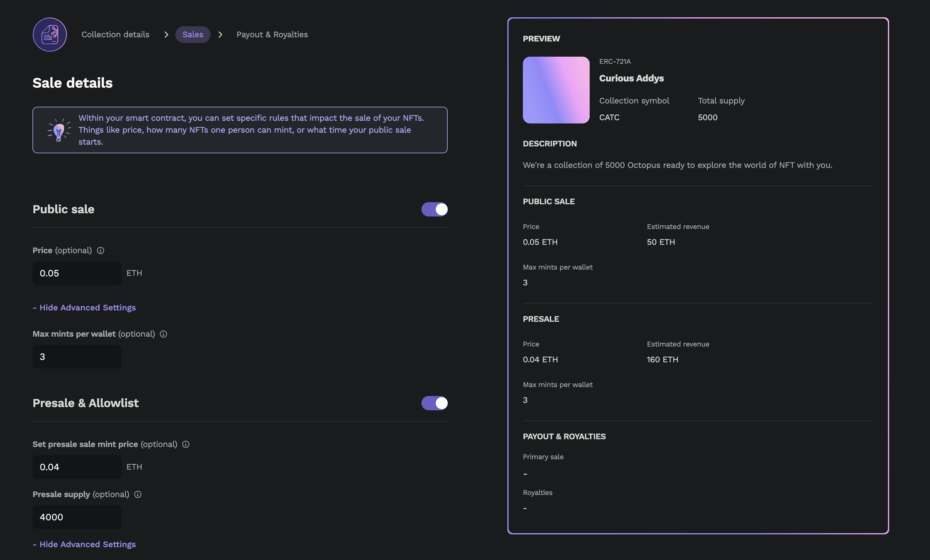
Task: Focus the presale mint price field
Action: (77, 467)
